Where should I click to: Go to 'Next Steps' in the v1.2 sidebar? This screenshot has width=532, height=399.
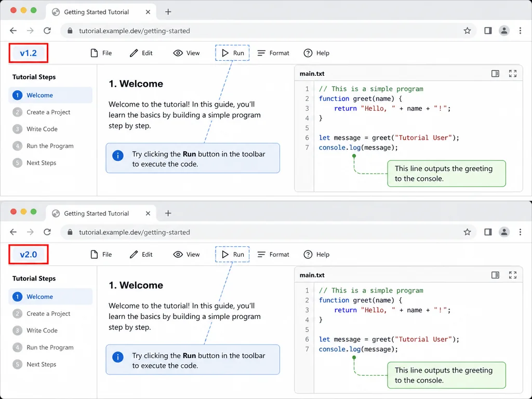[50, 163]
